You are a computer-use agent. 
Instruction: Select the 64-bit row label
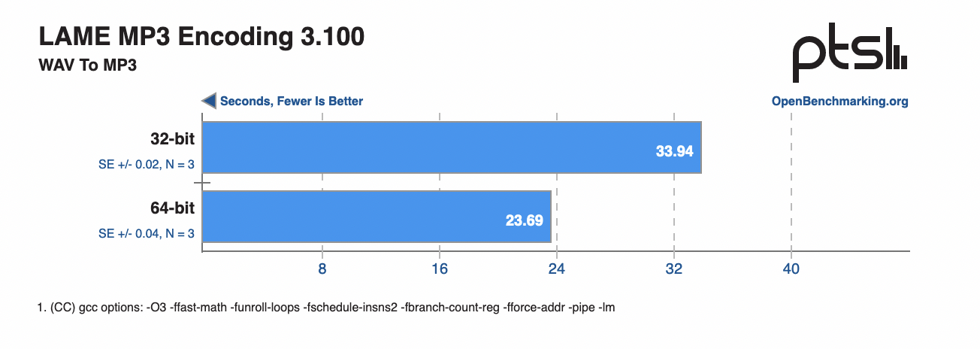pos(172,208)
